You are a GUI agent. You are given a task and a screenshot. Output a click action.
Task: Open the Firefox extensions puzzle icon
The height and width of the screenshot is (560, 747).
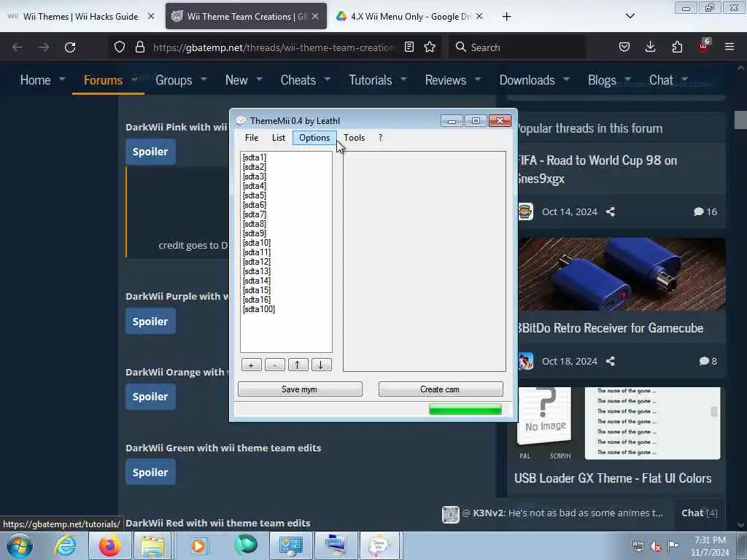coord(677,47)
